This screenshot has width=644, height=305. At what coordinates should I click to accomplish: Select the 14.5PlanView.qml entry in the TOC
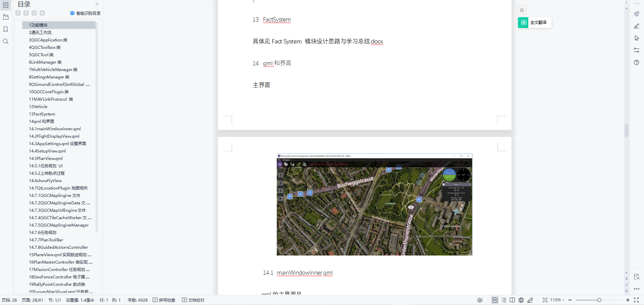click(45, 158)
